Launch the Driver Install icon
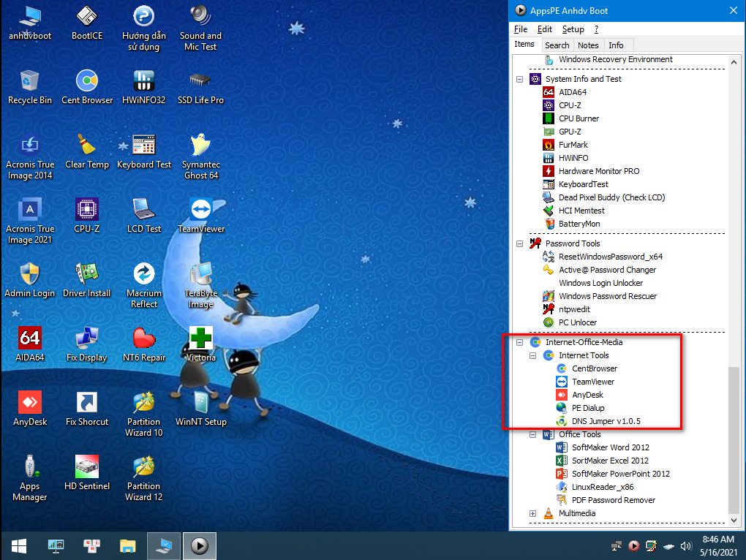 (86, 280)
